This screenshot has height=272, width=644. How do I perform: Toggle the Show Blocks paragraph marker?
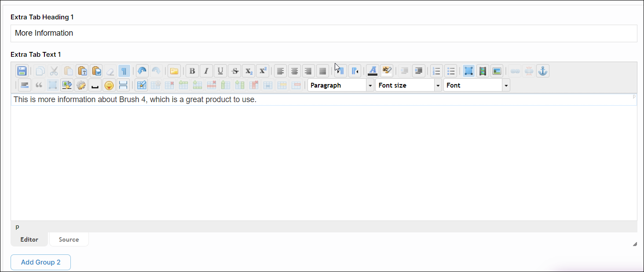pos(124,70)
